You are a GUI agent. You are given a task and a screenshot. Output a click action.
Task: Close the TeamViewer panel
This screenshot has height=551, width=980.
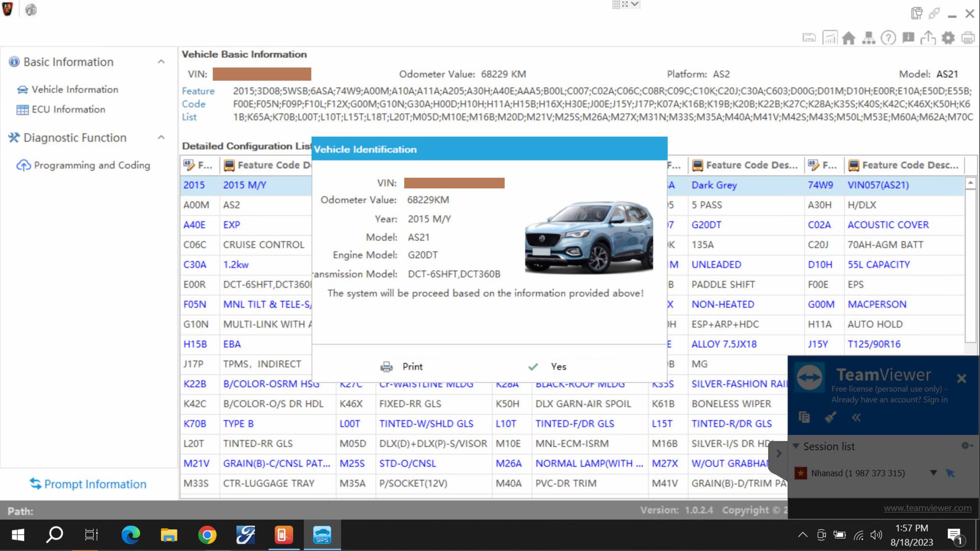pyautogui.click(x=961, y=378)
